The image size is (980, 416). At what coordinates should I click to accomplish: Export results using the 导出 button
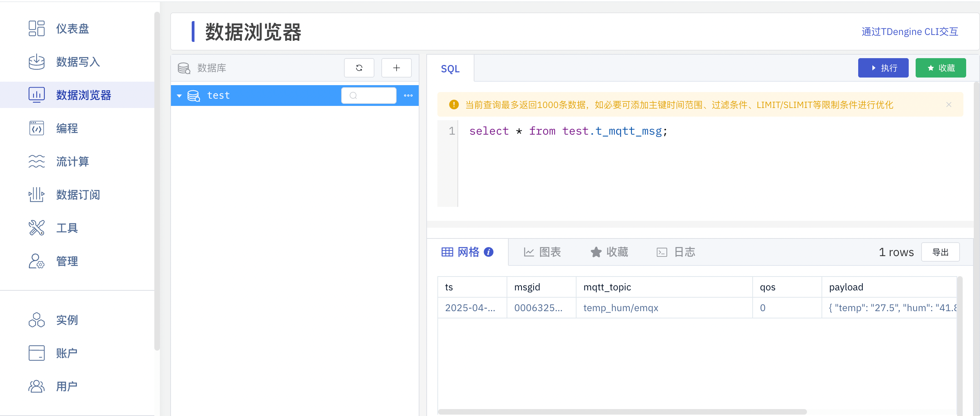941,252
